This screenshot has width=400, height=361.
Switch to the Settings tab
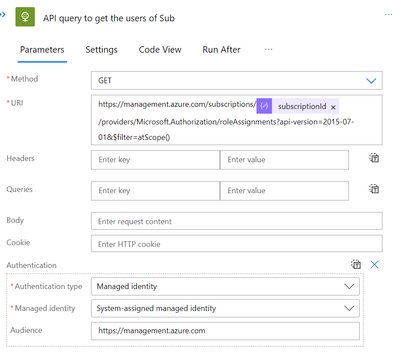[x=101, y=50]
